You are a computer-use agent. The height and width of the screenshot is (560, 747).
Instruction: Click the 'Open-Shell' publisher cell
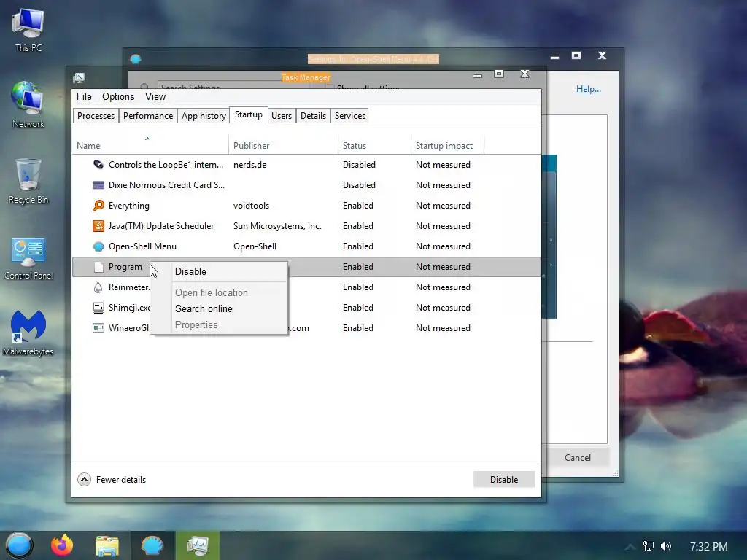click(x=255, y=246)
